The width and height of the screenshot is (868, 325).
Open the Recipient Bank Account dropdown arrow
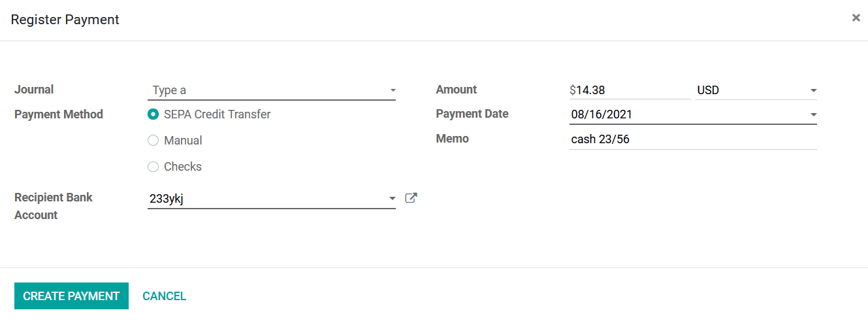pos(393,199)
